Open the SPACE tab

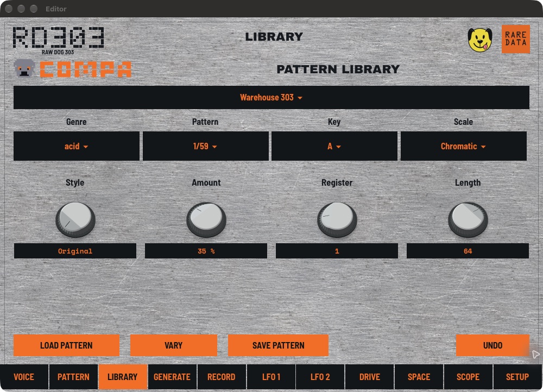point(419,377)
